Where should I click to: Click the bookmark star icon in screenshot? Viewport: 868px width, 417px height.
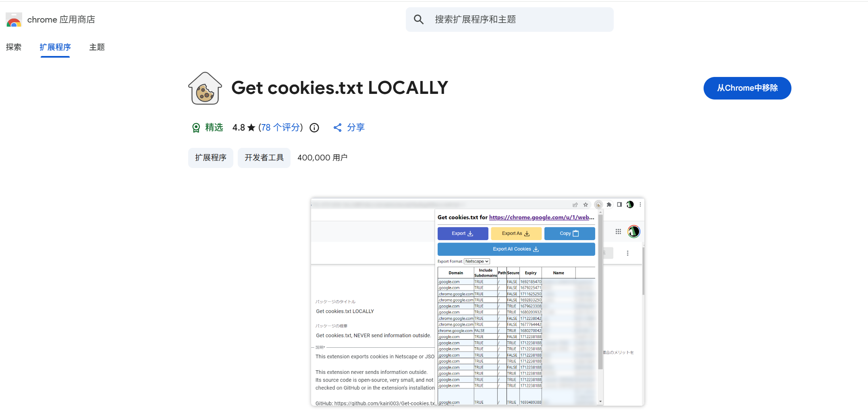pos(586,205)
